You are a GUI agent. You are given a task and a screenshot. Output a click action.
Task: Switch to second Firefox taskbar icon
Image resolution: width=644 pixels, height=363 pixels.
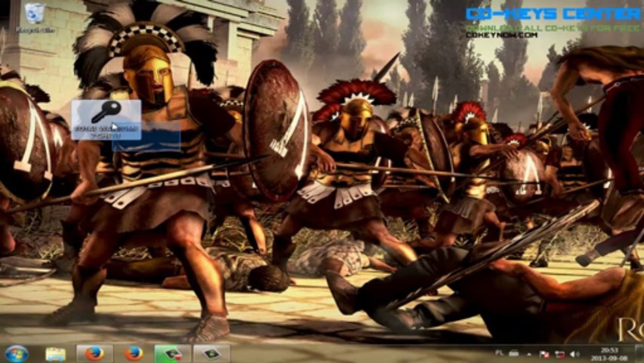coord(133,354)
